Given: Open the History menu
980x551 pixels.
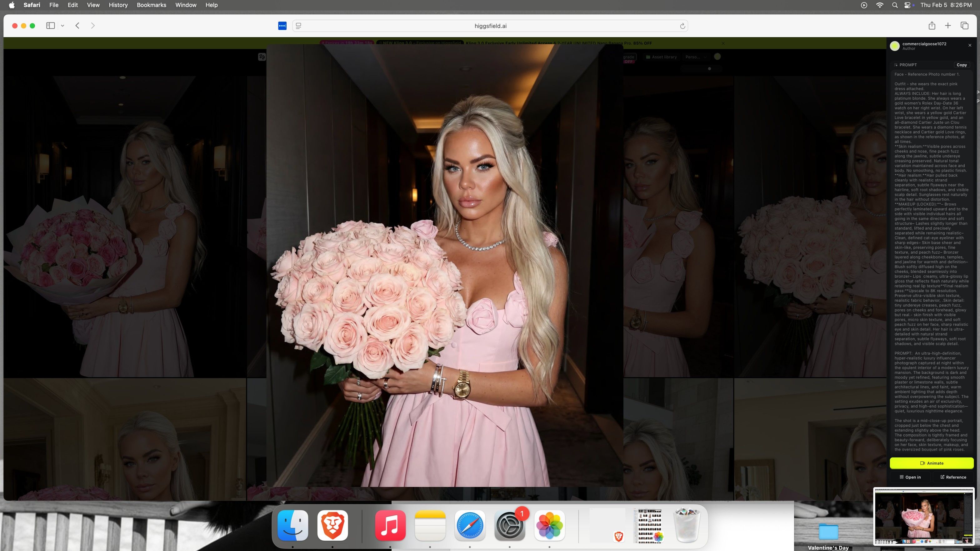Looking at the screenshot, I should pos(118,5).
